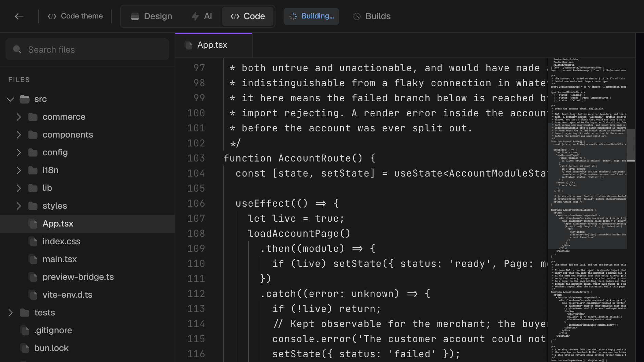Click line number 103 in gutter
This screenshot has width=644, height=362.
point(196,158)
